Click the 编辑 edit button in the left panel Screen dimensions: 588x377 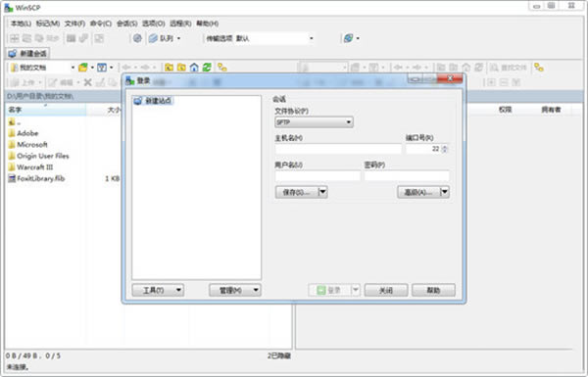pyautogui.click(x=62, y=82)
